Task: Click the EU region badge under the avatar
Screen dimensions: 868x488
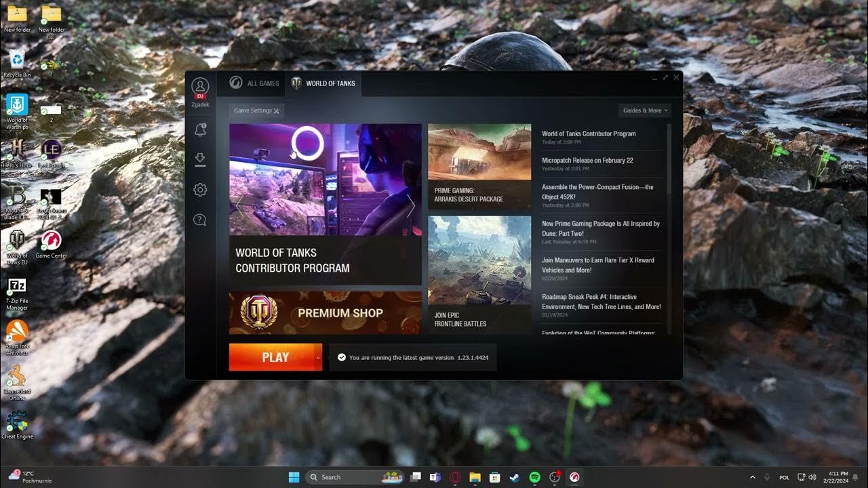Action: tap(200, 96)
